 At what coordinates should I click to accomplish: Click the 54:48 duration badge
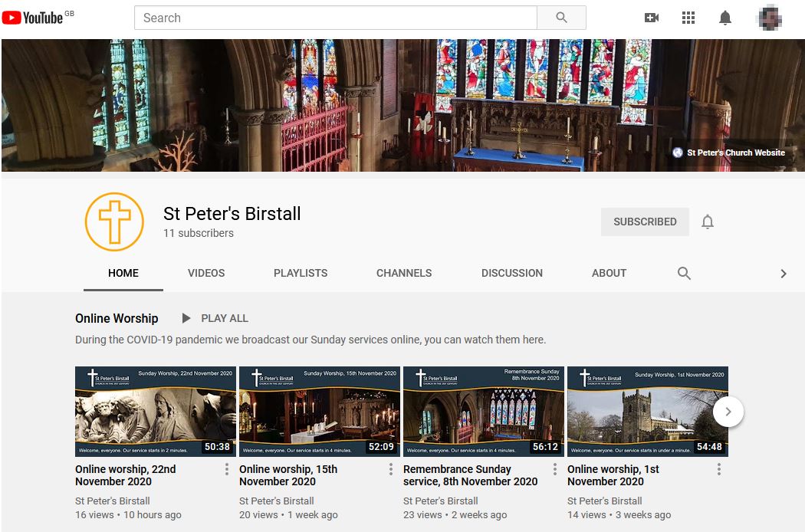(x=709, y=447)
